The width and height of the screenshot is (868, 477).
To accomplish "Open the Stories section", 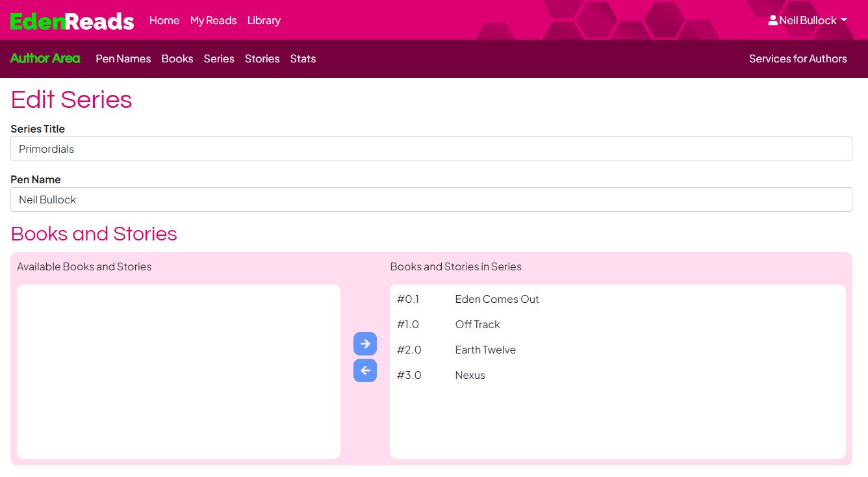I will (262, 58).
